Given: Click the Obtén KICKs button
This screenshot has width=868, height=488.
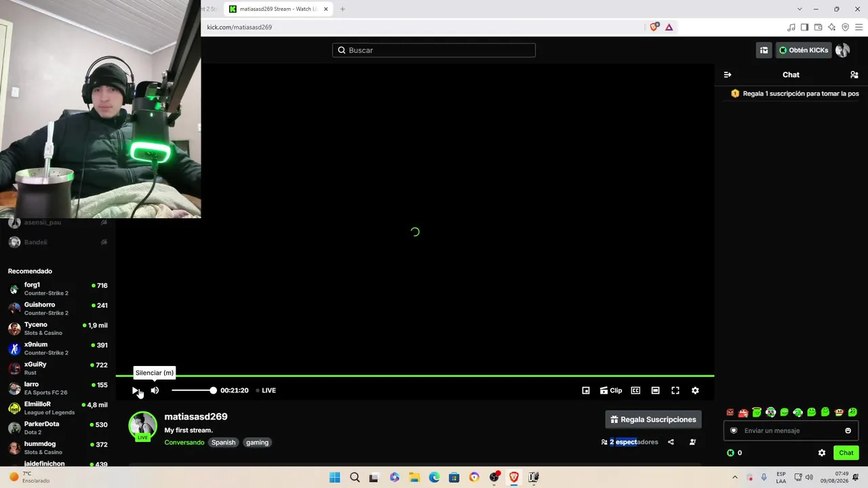Looking at the screenshot, I should pos(804,50).
